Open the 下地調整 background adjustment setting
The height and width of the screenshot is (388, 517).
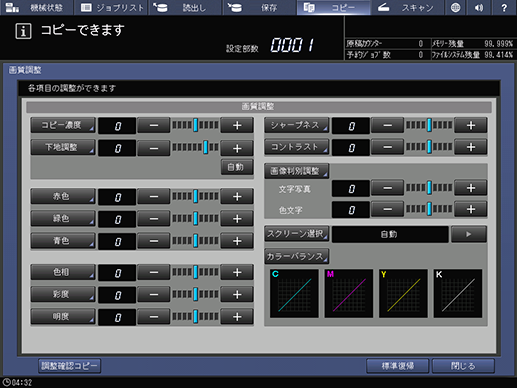63,147
